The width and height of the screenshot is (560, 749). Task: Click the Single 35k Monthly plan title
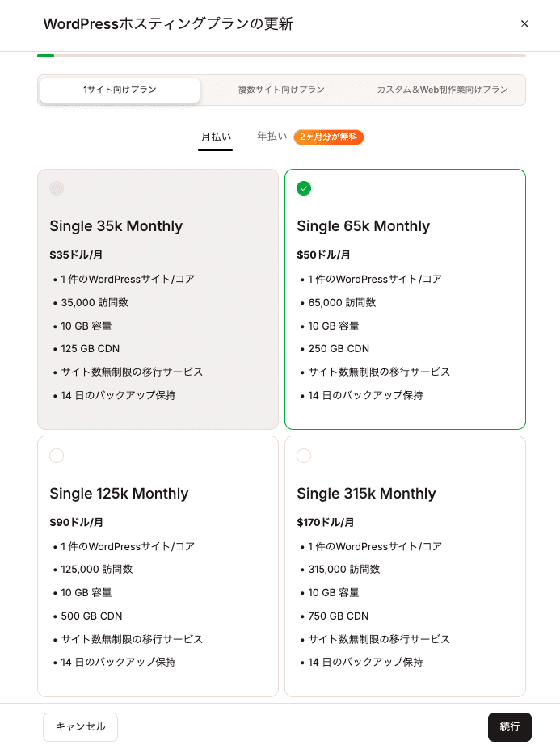click(116, 226)
